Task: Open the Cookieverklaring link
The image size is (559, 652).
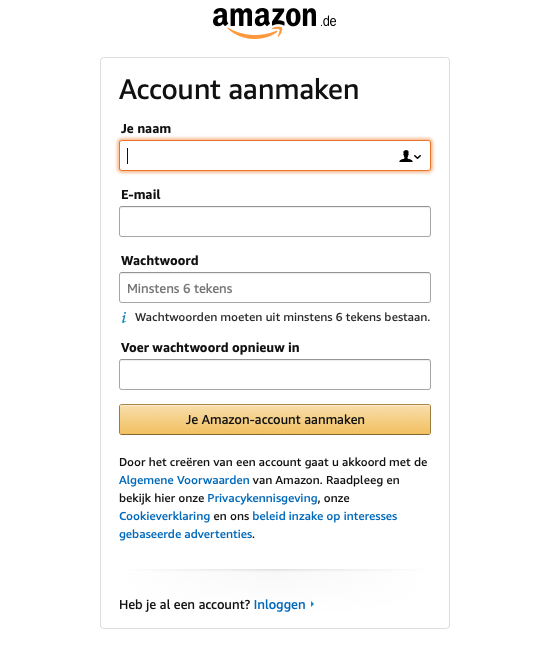Action: [x=165, y=516]
